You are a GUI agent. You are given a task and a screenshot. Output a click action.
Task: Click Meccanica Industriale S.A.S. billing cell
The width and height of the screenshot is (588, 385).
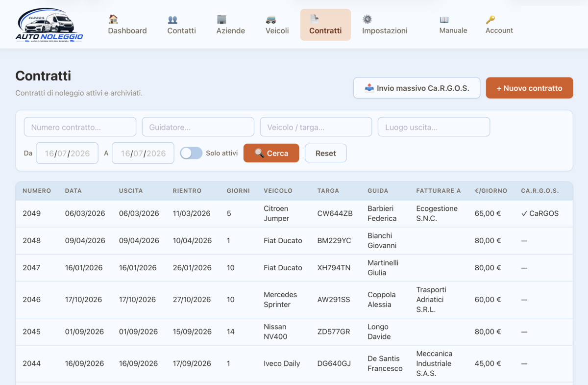435,363
